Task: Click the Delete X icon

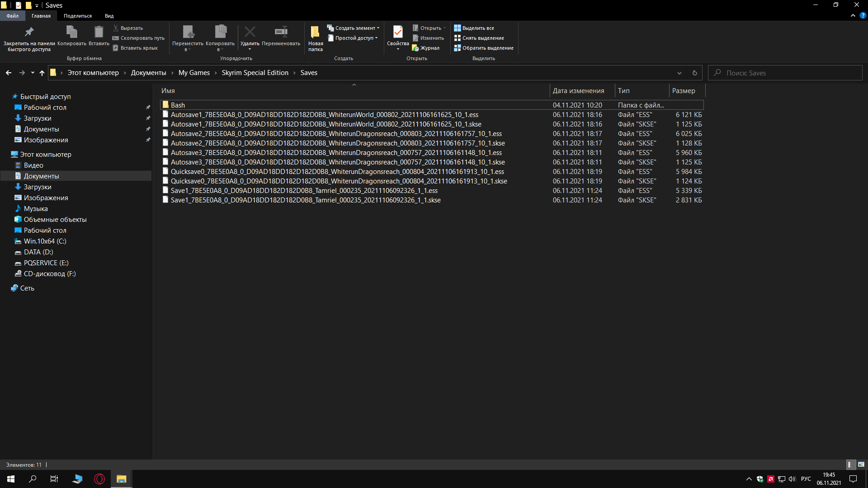Action: point(250,32)
